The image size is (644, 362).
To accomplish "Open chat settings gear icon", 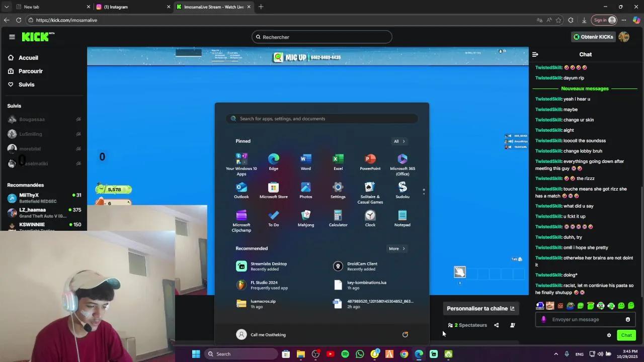I will pyautogui.click(x=609, y=335).
